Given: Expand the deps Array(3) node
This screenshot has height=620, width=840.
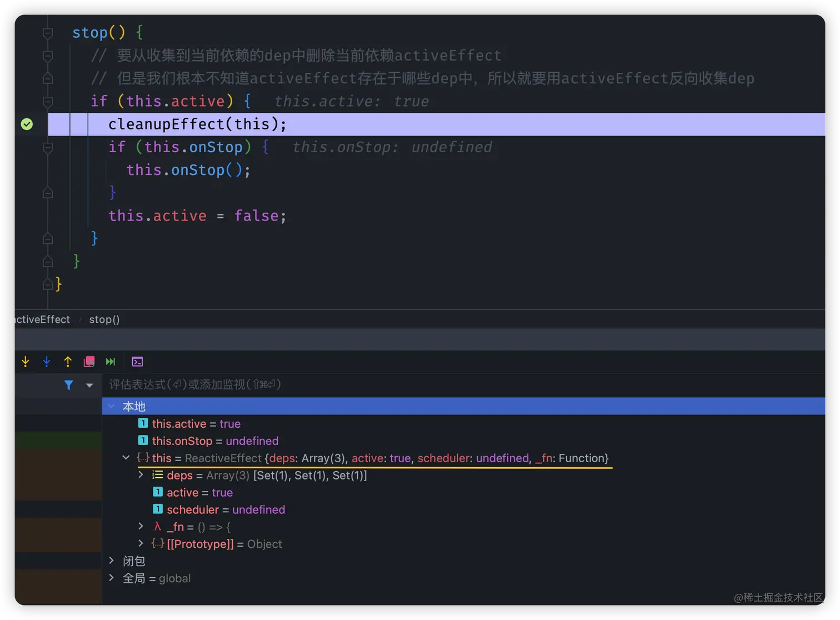Looking at the screenshot, I should [x=140, y=475].
